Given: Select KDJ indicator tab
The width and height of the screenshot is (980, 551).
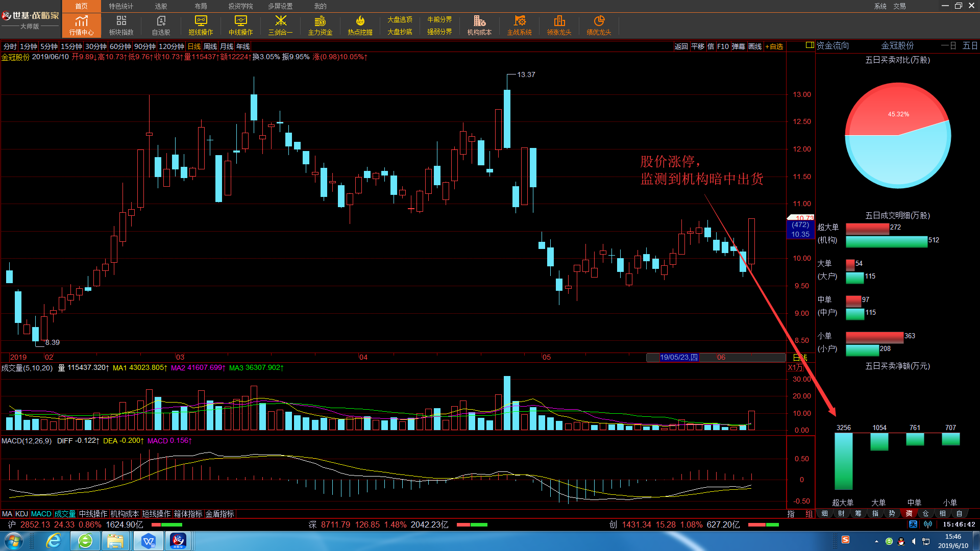Looking at the screenshot, I should (x=21, y=514).
